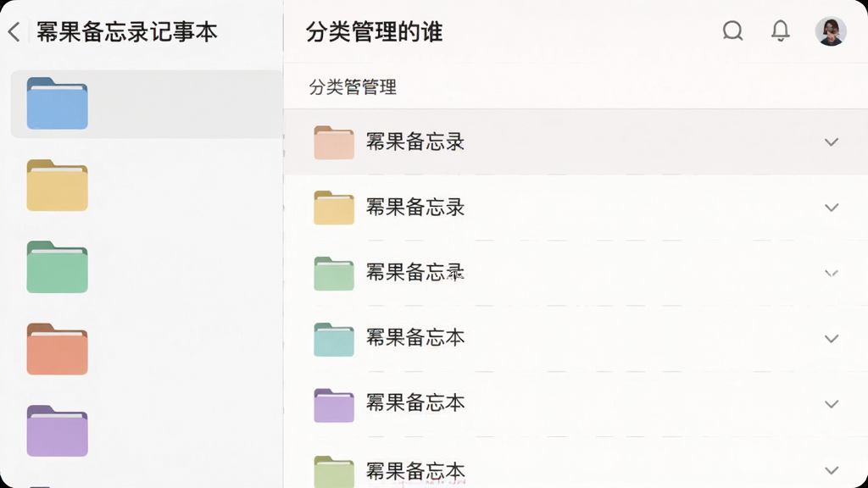Click the light green folder icon in the list
The image size is (868, 488).
334,274
